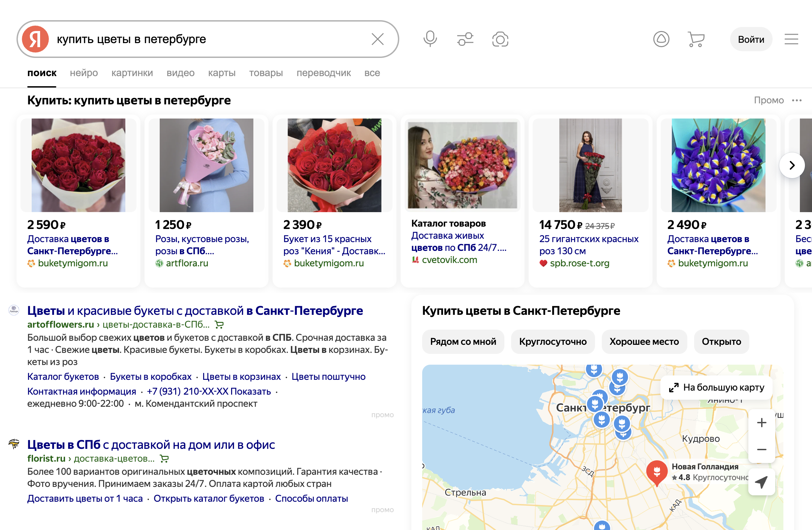
Task: Open the 2 590 ₽ red roses thumbnail
Action: point(79,165)
